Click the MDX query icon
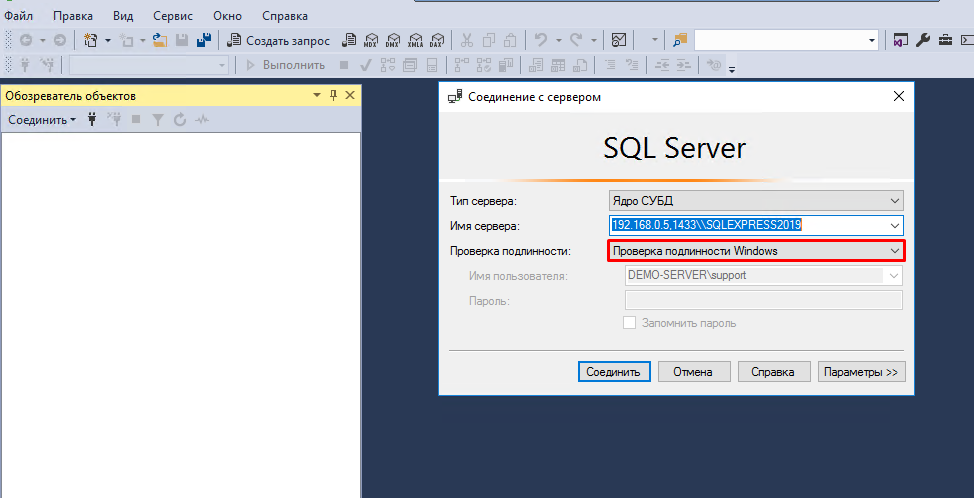 click(x=371, y=40)
